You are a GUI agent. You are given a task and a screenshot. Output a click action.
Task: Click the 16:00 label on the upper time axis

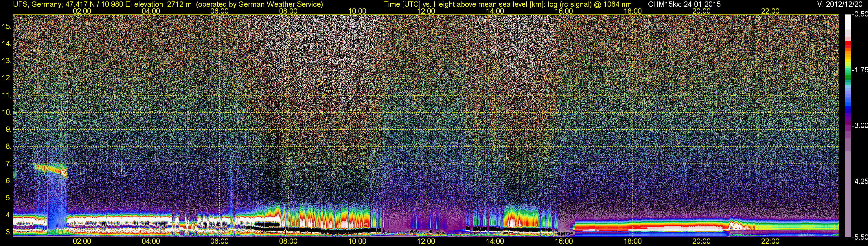(564, 11)
